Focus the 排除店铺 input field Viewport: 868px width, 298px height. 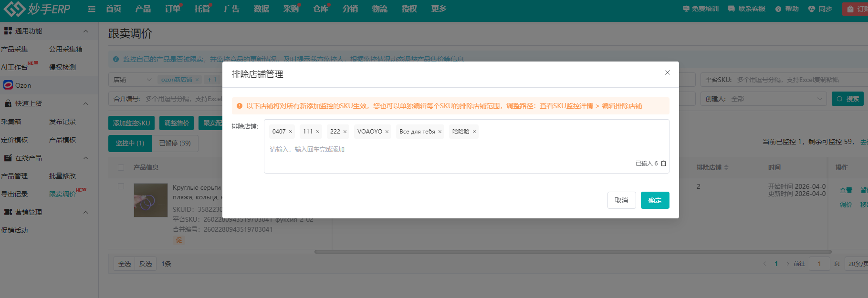466,146
